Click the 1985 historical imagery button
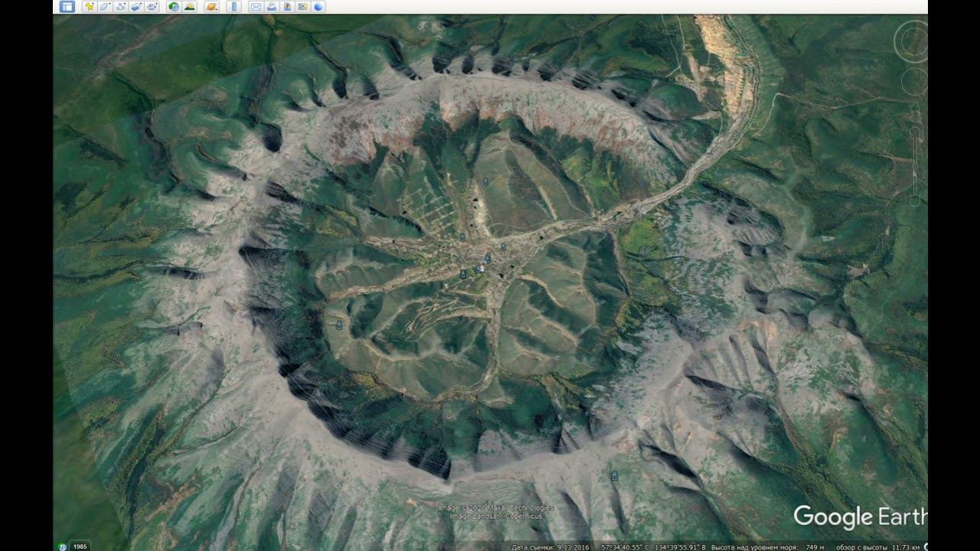 tap(80, 546)
